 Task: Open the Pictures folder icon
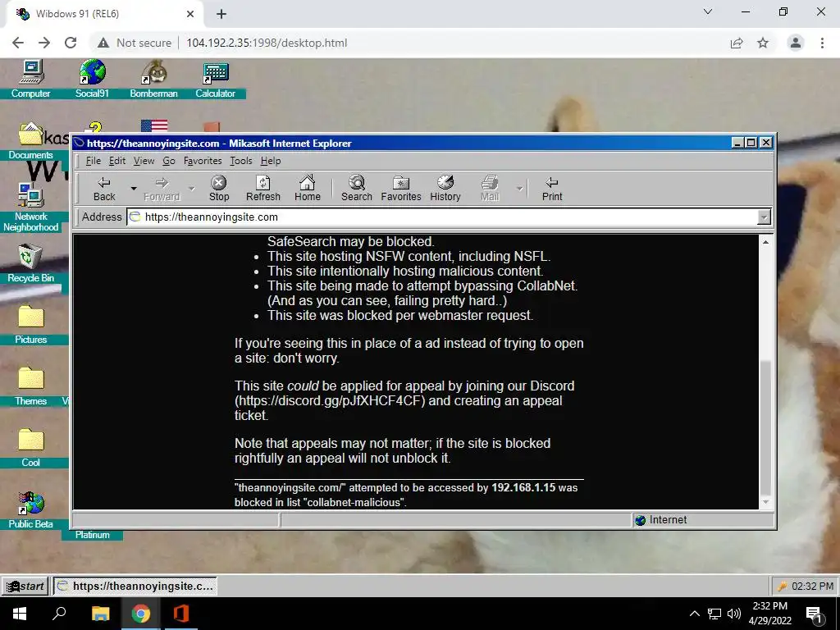[30, 325]
